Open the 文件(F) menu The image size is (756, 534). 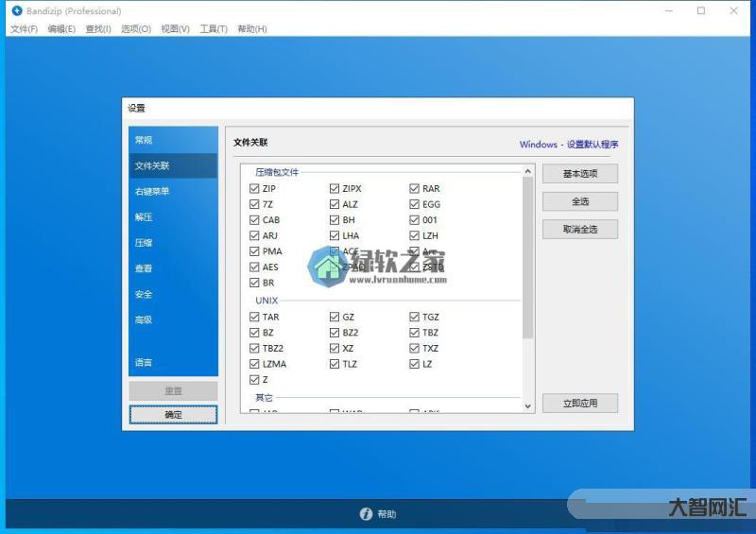point(24,29)
